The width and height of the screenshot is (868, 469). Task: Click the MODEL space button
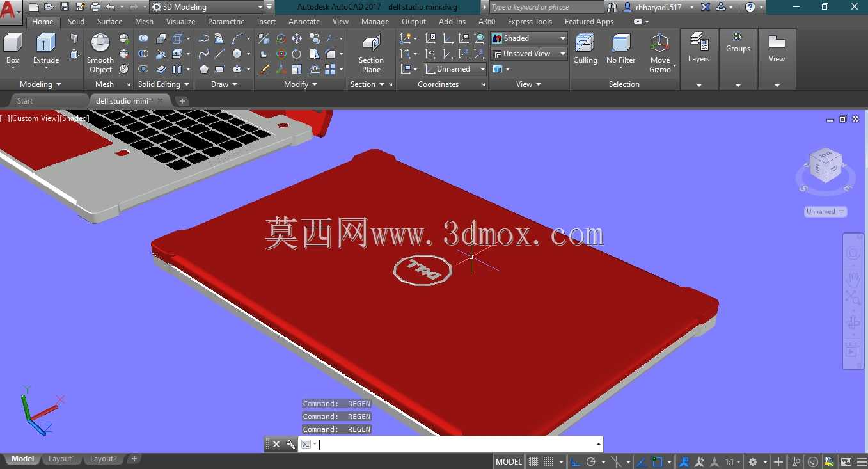[509, 461]
